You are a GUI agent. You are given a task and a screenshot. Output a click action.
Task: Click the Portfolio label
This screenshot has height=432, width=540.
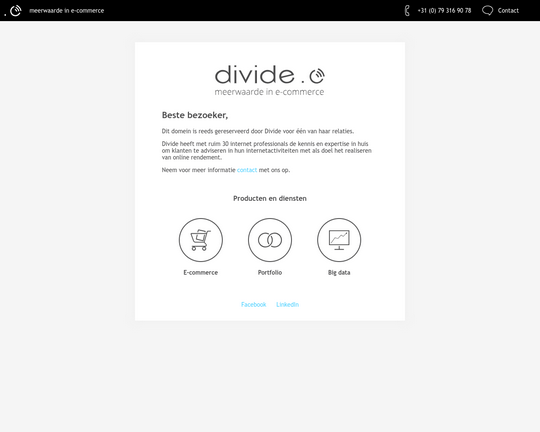coord(270,272)
